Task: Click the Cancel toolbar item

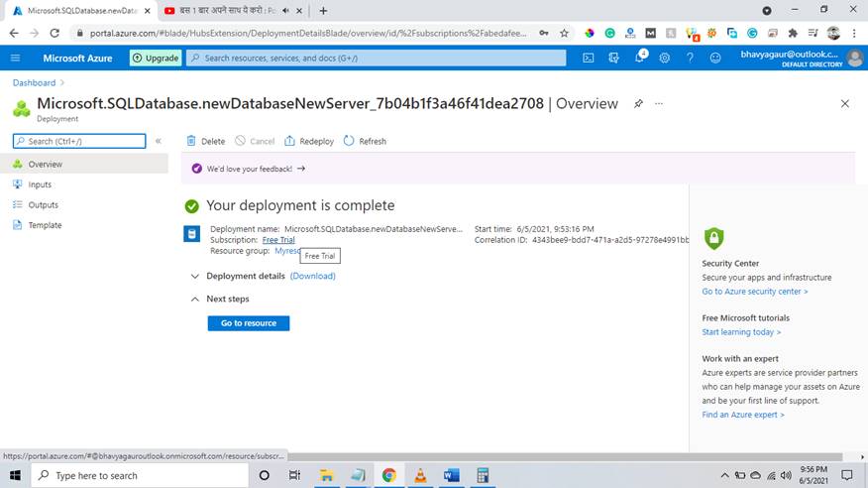Action: pos(255,141)
